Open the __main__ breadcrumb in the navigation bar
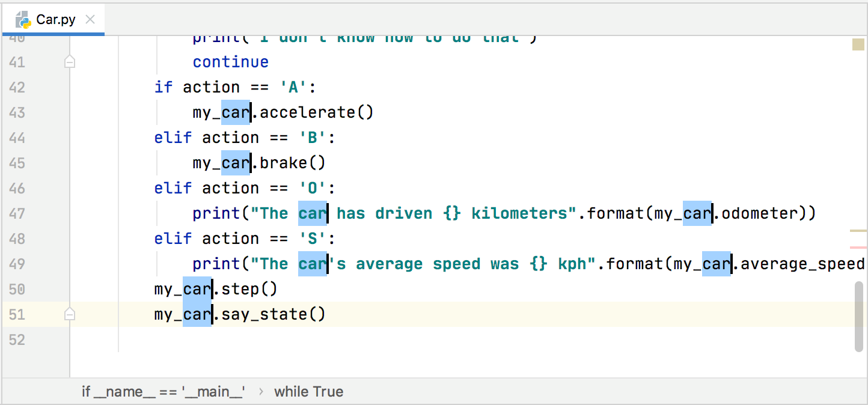The height and width of the screenshot is (405, 868). tap(163, 391)
